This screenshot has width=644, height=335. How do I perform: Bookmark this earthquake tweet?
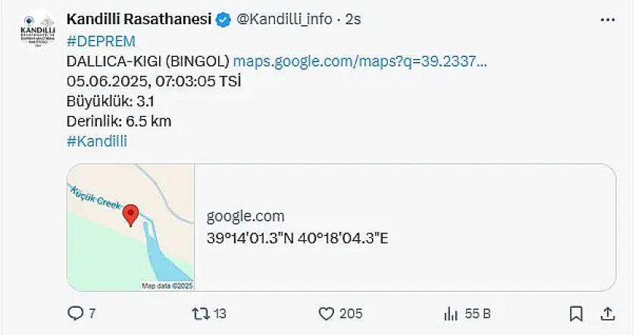[576, 313]
